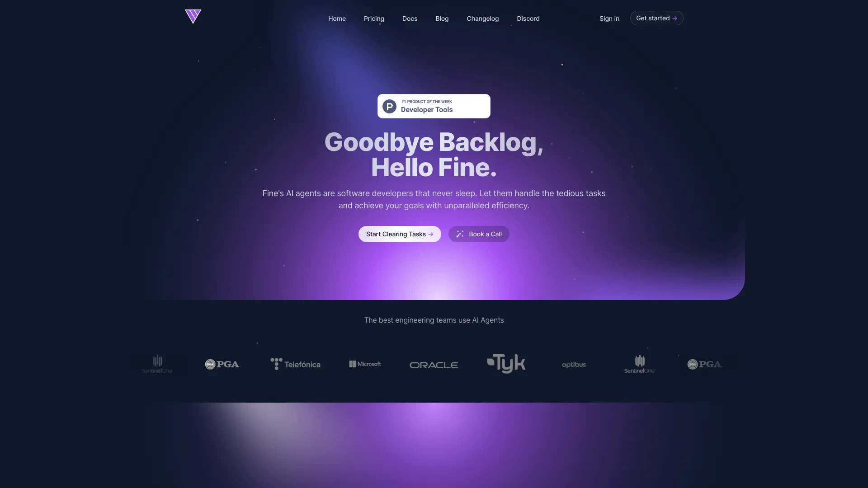Click the Changelog navigation link
The height and width of the screenshot is (488, 868).
(483, 18)
